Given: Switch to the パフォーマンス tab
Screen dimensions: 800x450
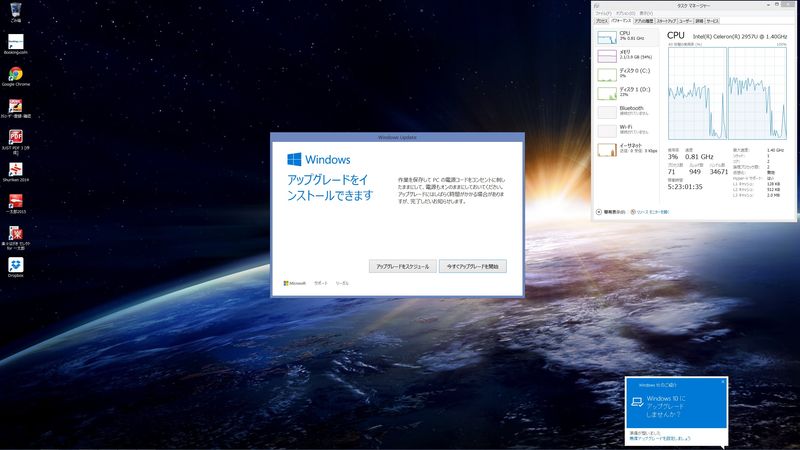Looking at the screenshot, I should coord(621,21).
